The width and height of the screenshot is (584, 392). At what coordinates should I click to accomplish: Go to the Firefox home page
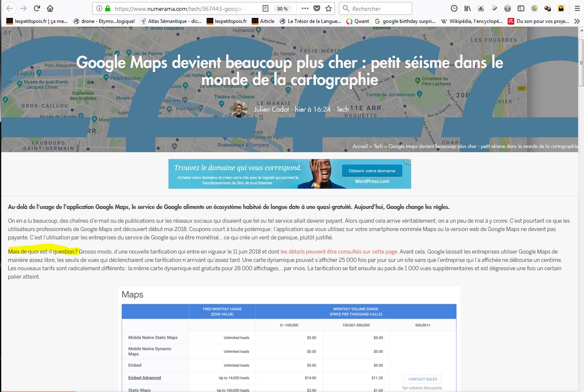tap(50, 8)
